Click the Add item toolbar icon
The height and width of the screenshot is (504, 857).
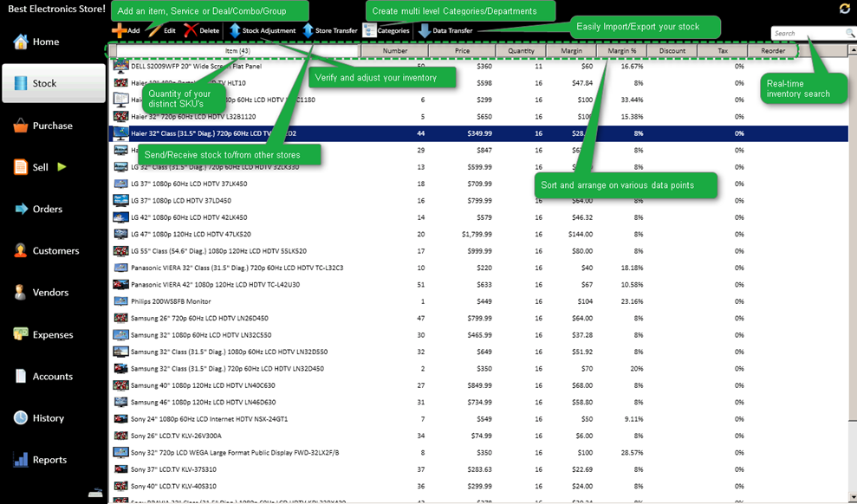click(x=118, y=30)
